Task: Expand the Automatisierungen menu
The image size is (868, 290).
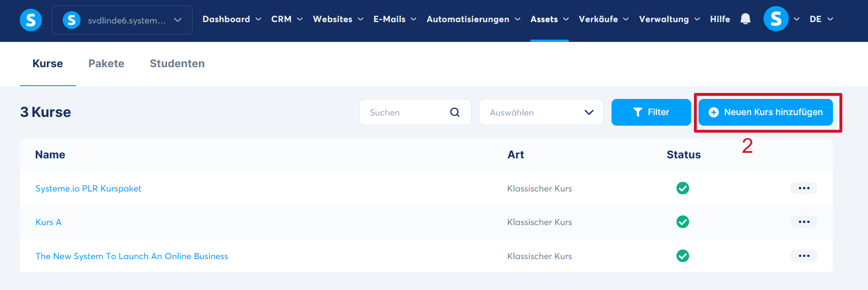Action: 473,19
